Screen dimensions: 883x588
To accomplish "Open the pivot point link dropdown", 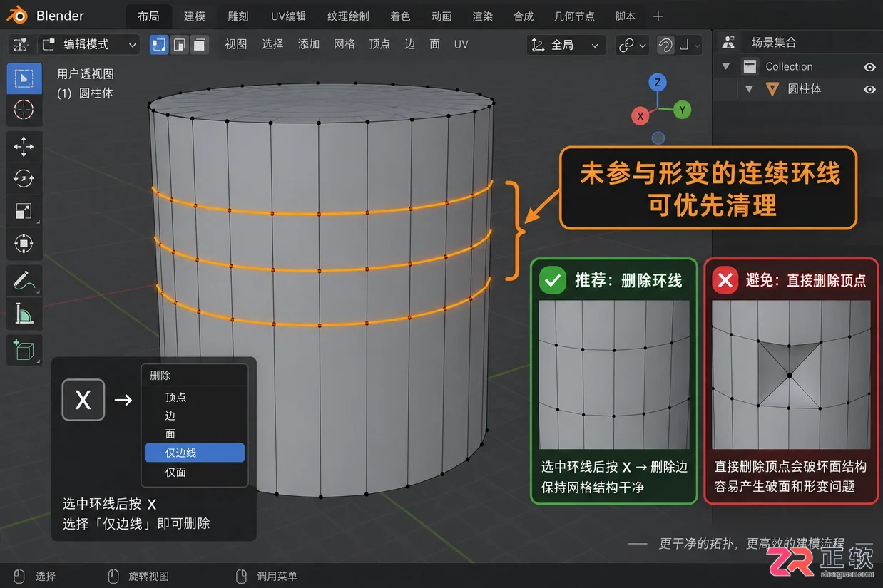I will [x=633, y=45].
